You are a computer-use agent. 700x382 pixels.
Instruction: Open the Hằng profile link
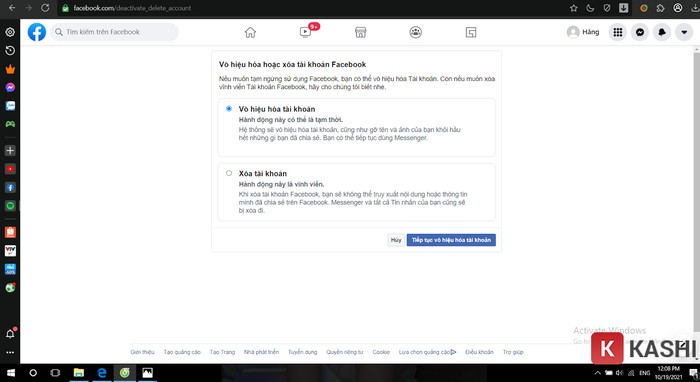[583, 32]
